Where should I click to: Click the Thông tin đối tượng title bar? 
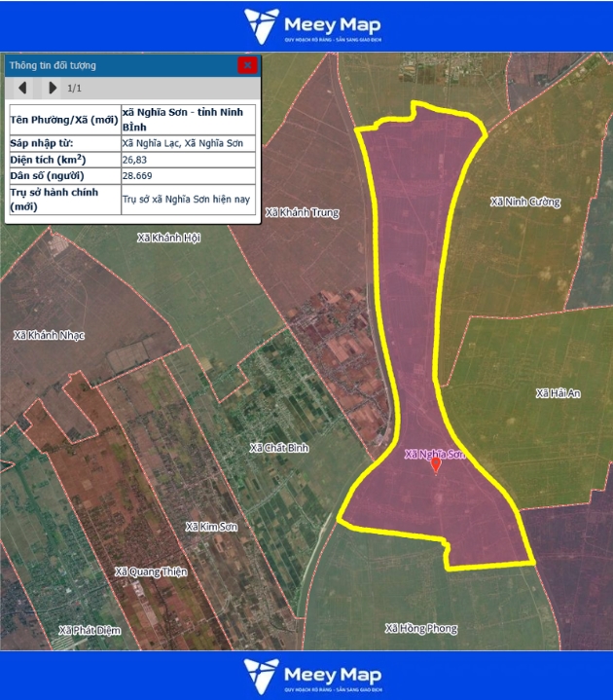(x=117, y=65)
